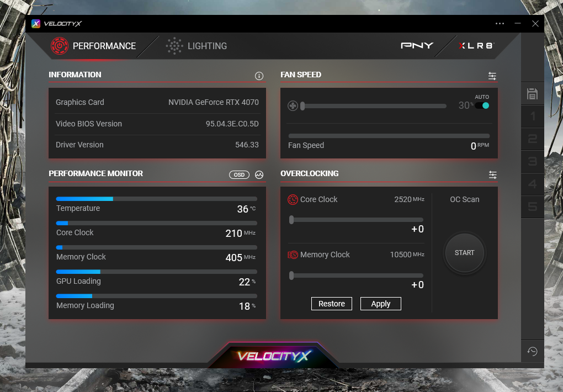Minimize the VelocityX window
Image resolution: width=563 pixels, height=392 pixels.
518,24
